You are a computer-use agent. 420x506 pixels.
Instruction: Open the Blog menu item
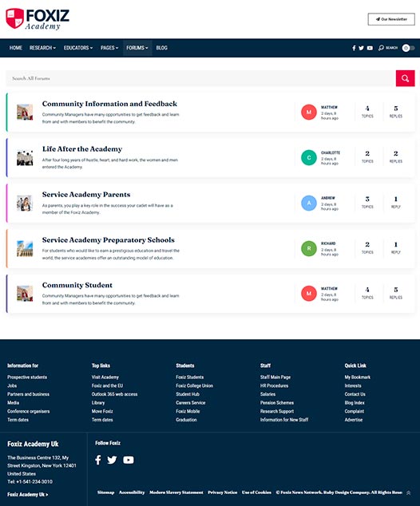click(x=162, y=48)
